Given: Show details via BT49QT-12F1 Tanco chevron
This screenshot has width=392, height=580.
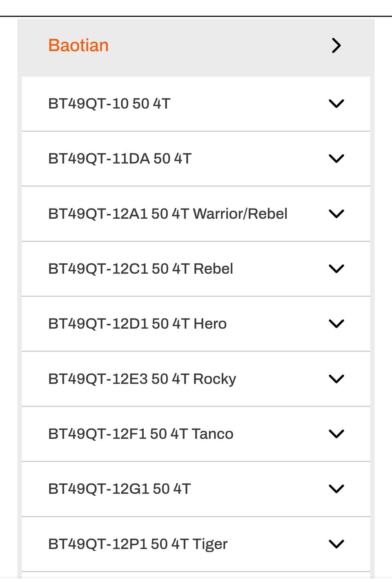Looking at the screenshot, I should [x=336, y=434].
